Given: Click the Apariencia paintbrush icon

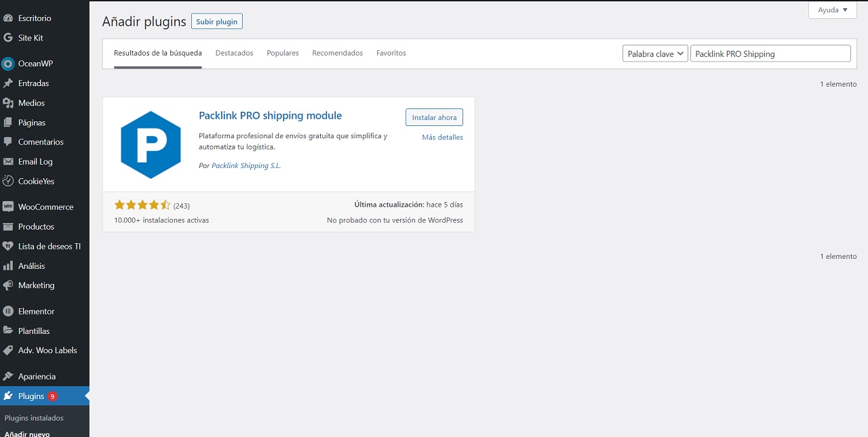Looking at the screenshot, I should tap(8, 377).
